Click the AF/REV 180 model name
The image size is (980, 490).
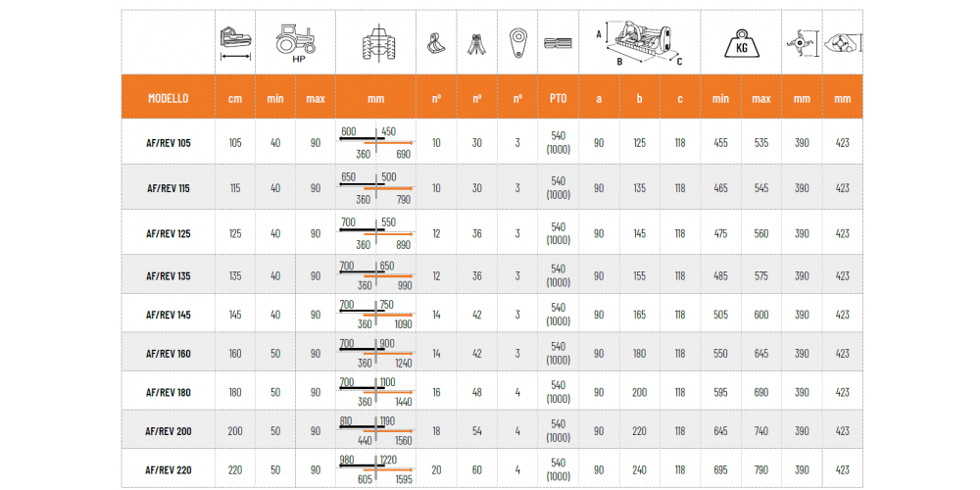pos(169,392)
